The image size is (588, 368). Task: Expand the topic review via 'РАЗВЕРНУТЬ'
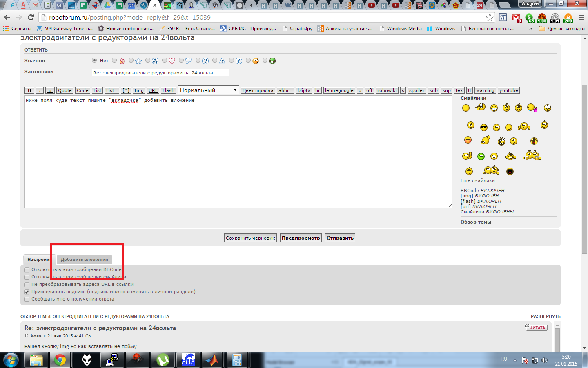pos(546,316)
